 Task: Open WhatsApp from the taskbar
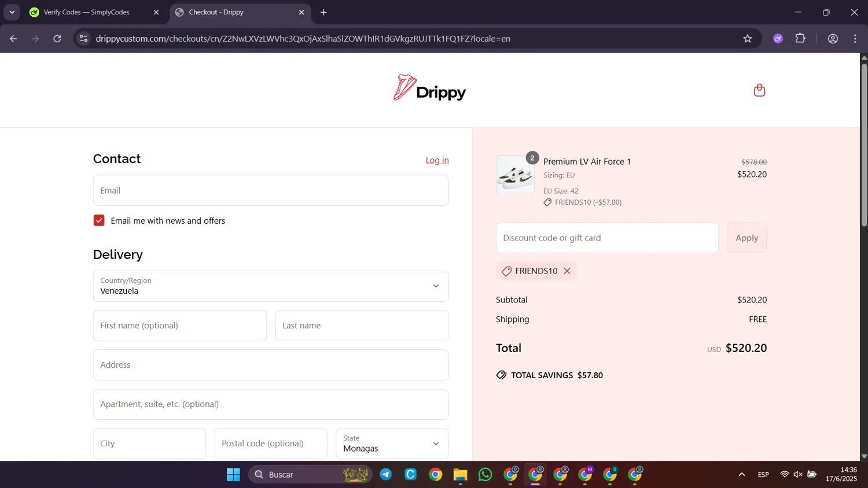tap(485, 475)
